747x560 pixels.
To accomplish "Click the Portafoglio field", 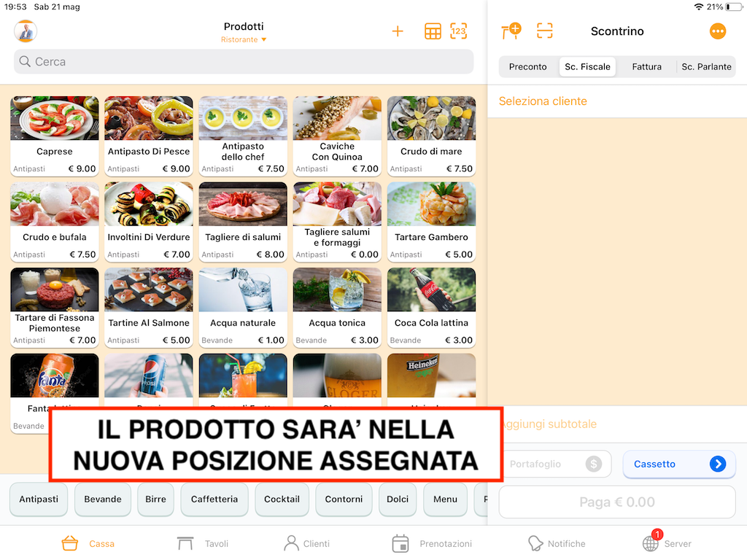I will click(555, 464).
